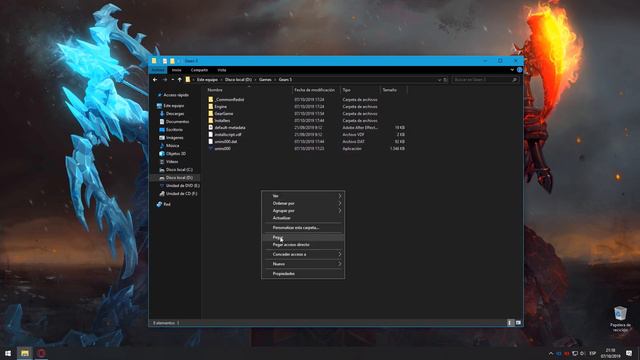Expand the Nuevo submenu
The height and width of the screenshot is (360, 640).
point(303,264)
